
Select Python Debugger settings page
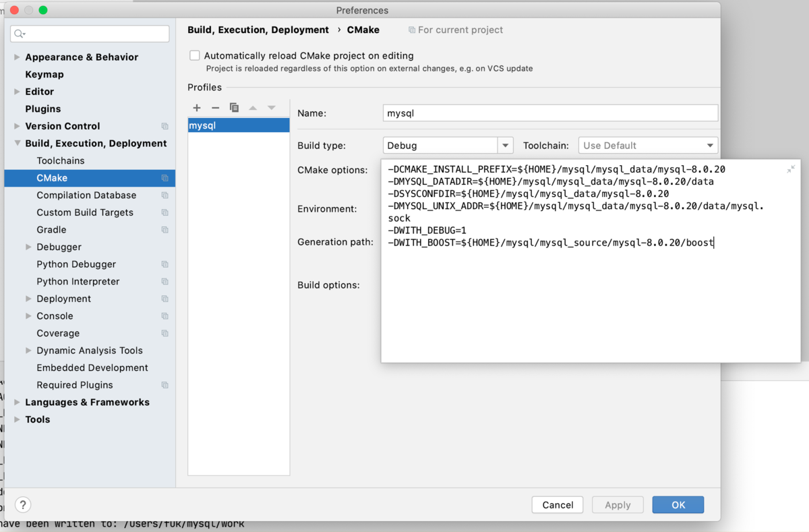(x=76, y=264)
